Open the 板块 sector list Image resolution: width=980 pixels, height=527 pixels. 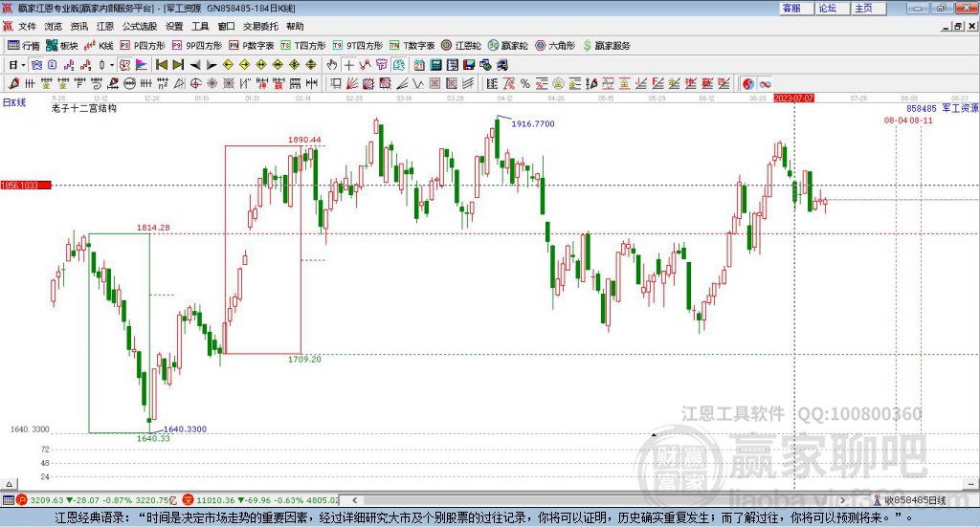point(62,46)
